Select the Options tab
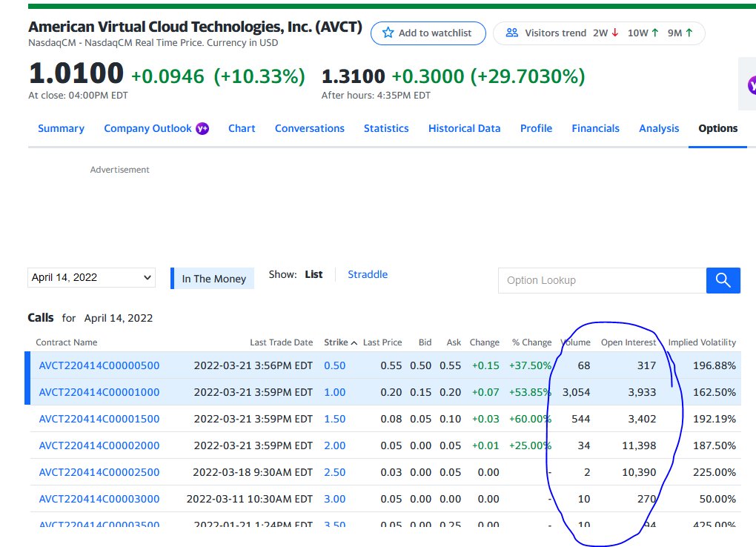Image resolution: width=756 pixels, height=547 pixels. 718,128
